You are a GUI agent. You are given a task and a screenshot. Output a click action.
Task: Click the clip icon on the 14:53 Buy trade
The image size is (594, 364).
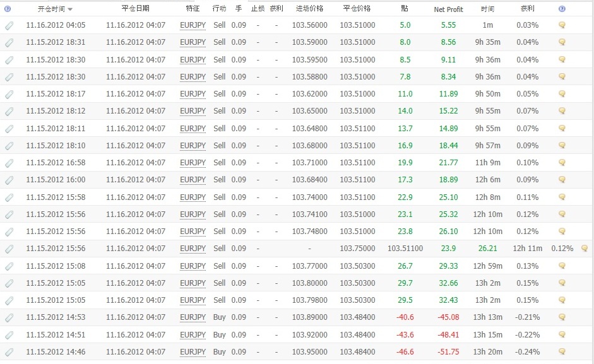tap(9, 317)
